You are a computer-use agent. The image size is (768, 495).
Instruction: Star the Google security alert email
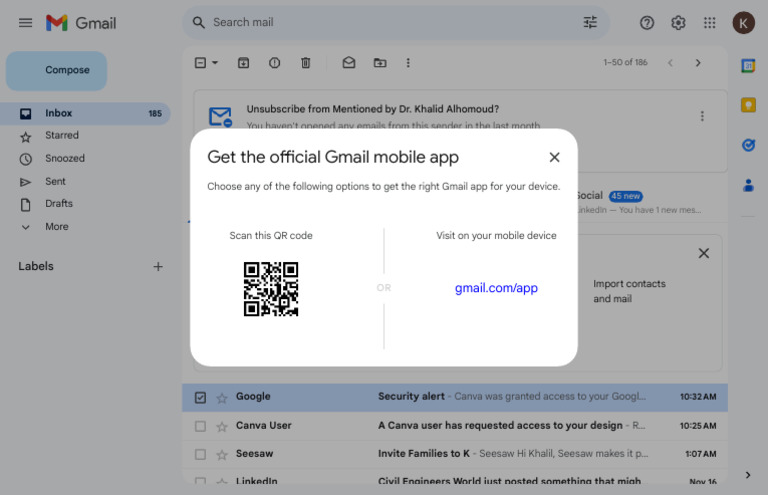click(x=222, y=398)
